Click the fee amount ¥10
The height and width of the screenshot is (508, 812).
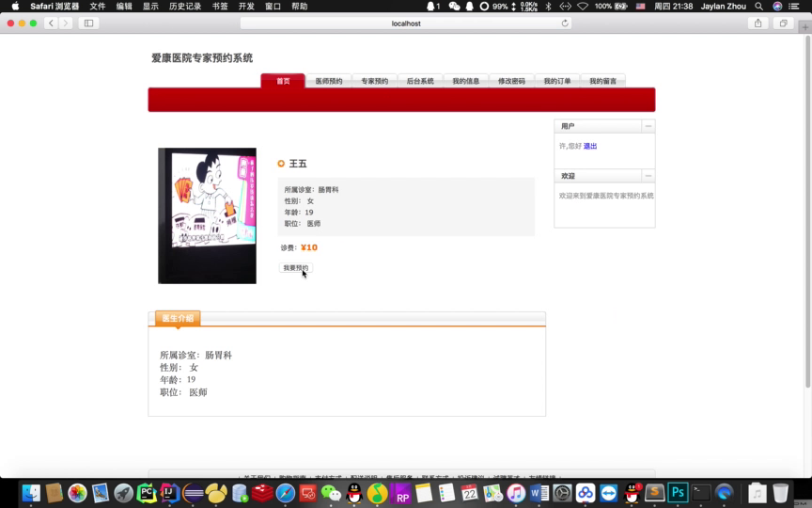click(308, 247)
